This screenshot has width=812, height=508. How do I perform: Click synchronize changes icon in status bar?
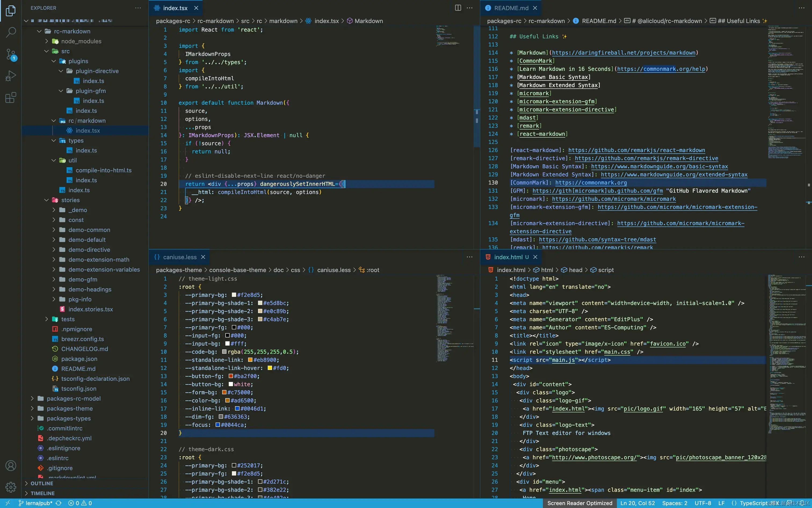pyautogui.click(x=59, y=503)
